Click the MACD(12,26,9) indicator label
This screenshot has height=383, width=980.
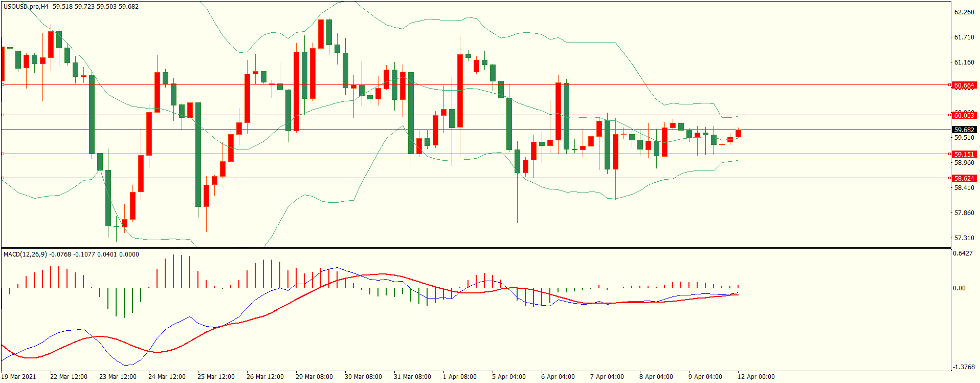(x=25, y=254)
